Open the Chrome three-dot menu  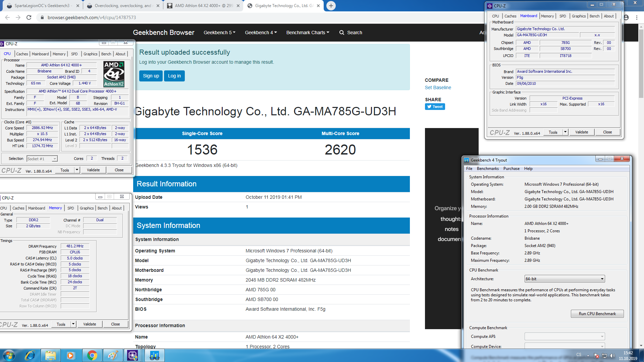637,17
